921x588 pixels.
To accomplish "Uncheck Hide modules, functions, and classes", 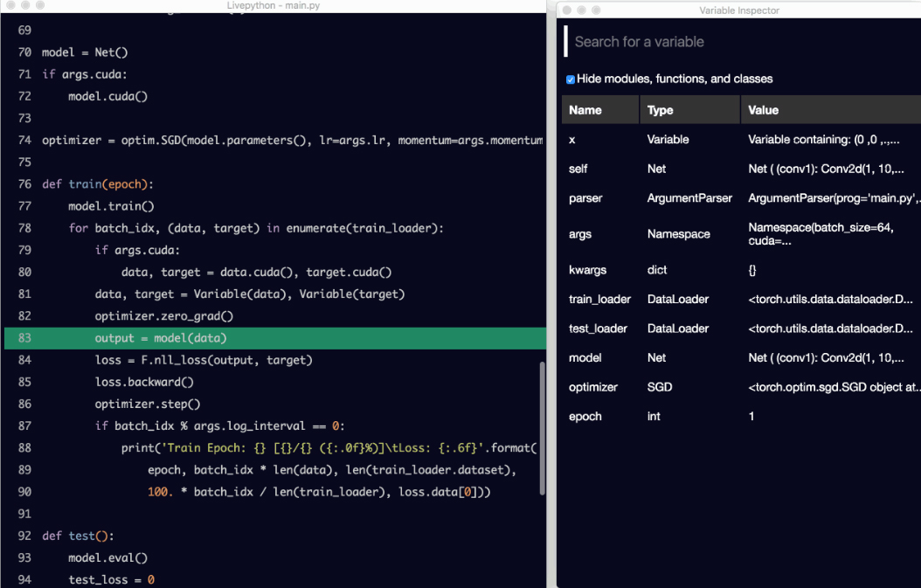I will [571, 80].
